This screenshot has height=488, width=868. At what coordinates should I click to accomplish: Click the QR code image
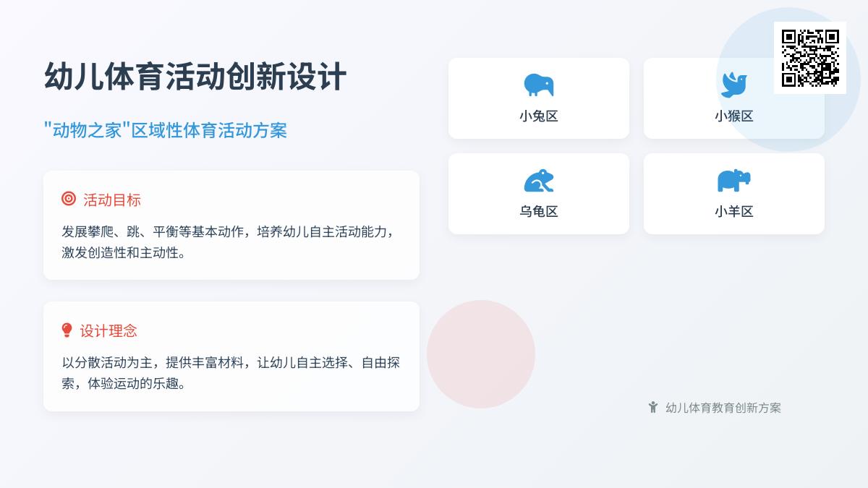(x=810, y=58)
